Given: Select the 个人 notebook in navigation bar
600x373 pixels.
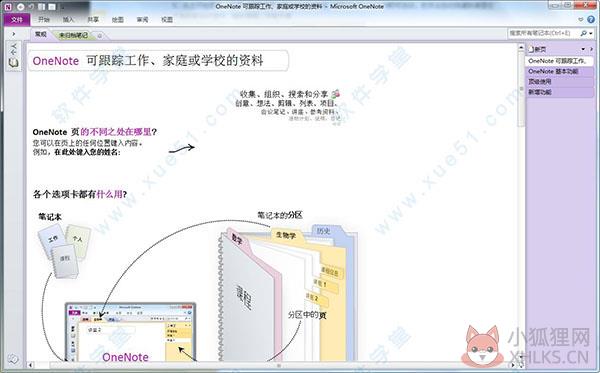Looking at the screenshot, I should tap(14, 49).
